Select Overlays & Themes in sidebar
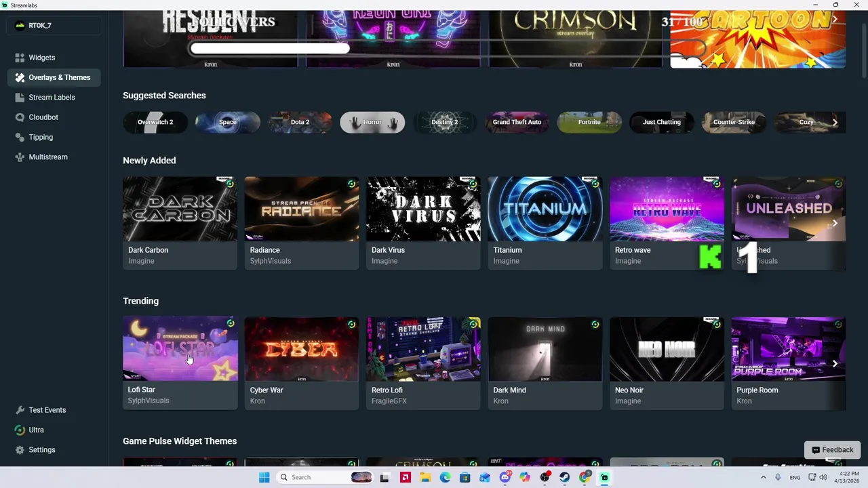The width and height of the screenshot is (868, 488). 54,77
